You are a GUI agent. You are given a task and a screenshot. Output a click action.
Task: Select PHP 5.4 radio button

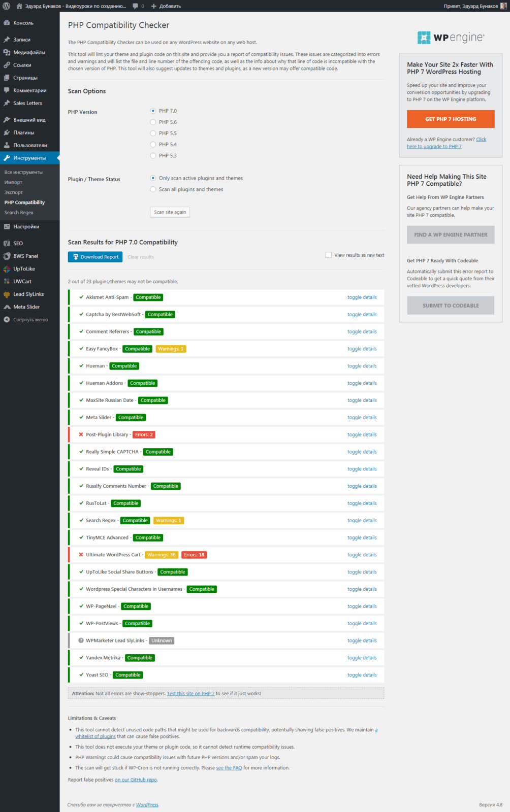tap(153, 144)
